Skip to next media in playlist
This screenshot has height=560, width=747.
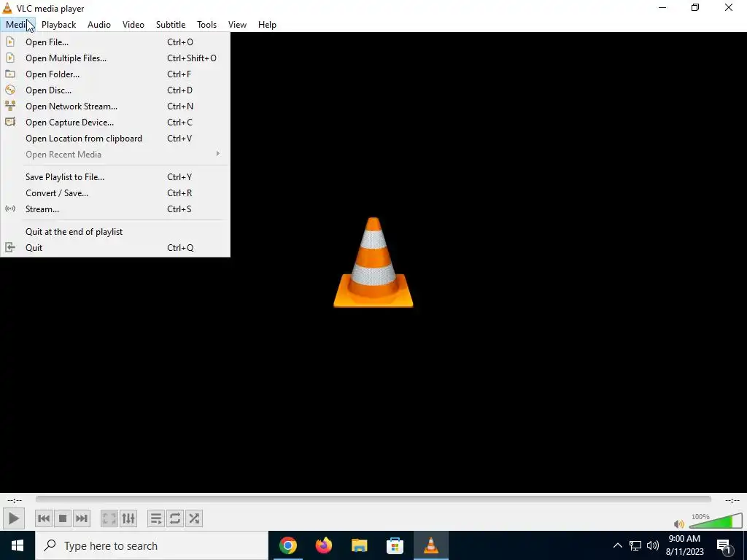tap(82, 518)
